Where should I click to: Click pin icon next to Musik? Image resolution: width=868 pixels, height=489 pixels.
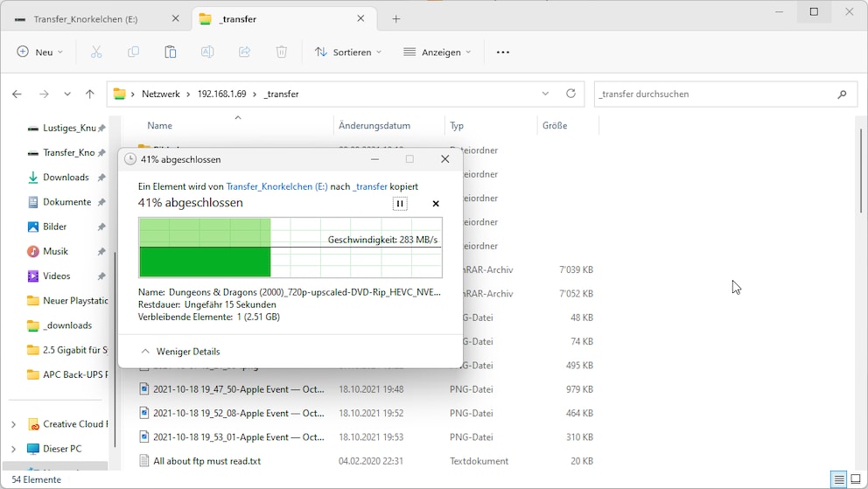click(x=101, y=252)
